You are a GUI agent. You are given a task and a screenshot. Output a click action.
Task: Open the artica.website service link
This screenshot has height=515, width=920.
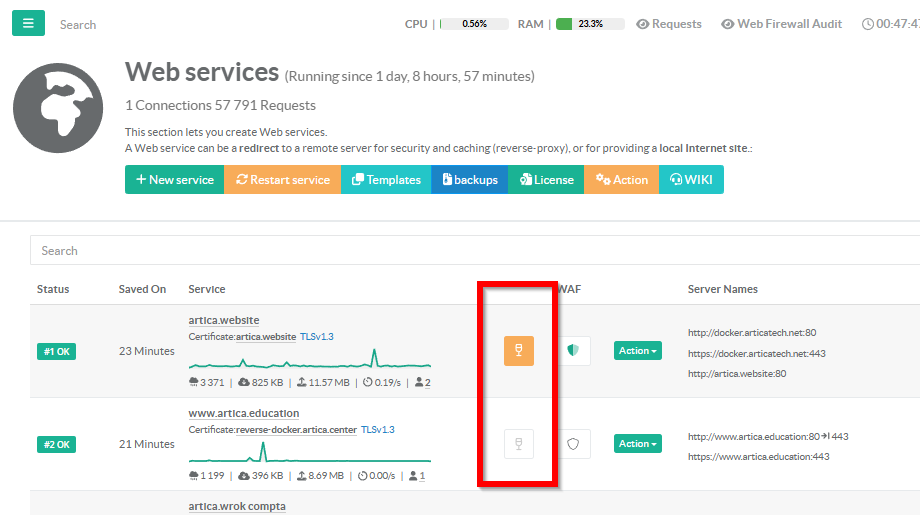(224, 320)
